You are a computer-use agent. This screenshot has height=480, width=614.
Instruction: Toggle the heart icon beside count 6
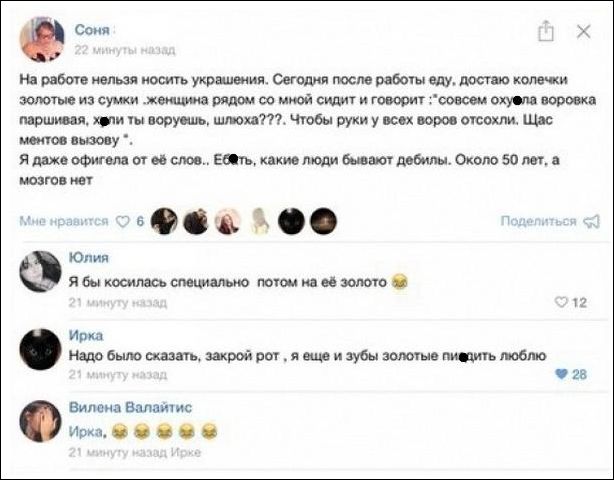(123, 222)
